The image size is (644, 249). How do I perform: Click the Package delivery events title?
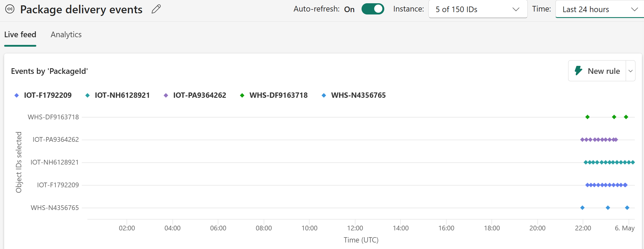pyautogui.click(x=81, y=9)
